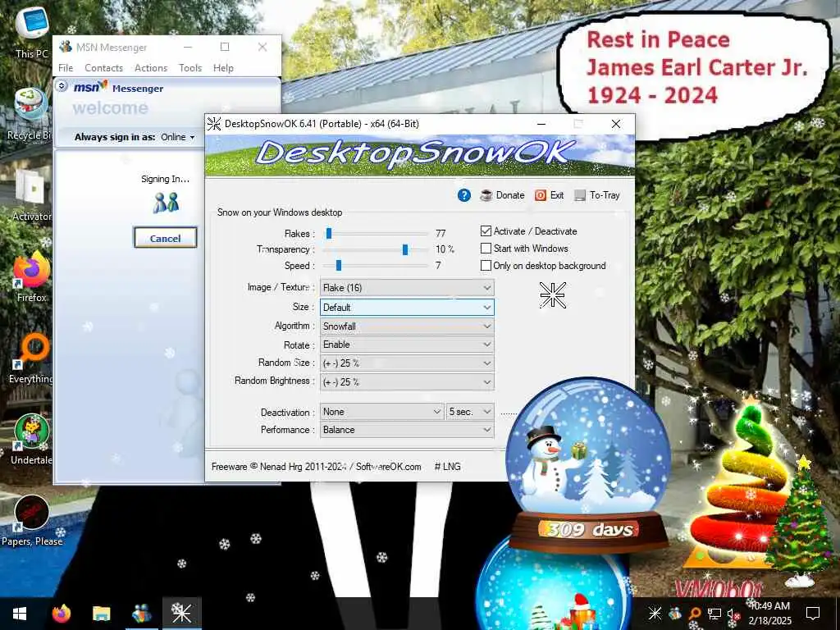
Task: Open Firefox from the taskbar
Action: (61, 614)
